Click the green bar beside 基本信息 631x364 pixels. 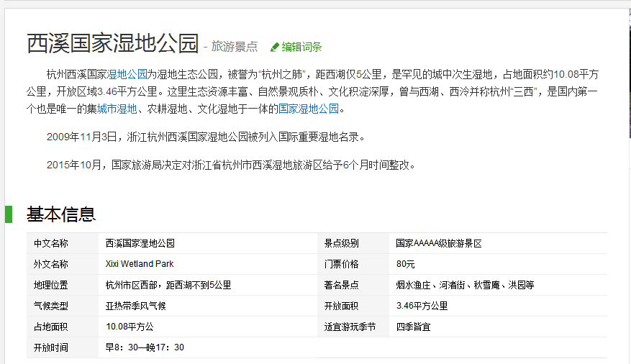click(x=9, y=214)
